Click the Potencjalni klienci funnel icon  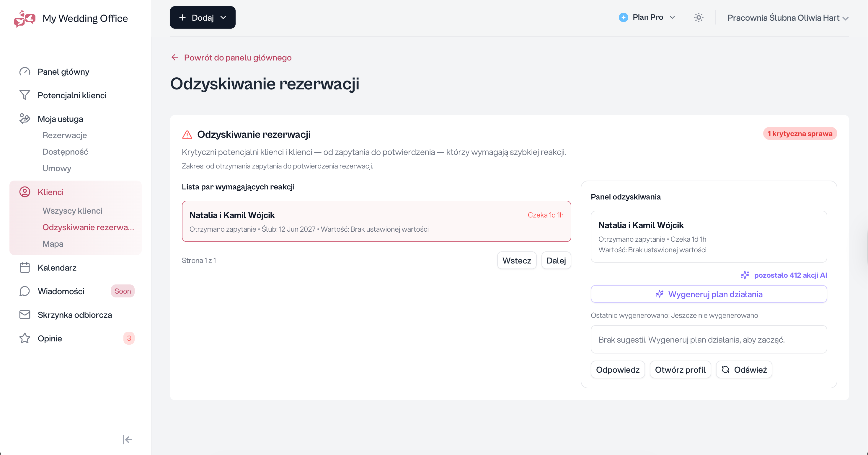tap(25, 95)
